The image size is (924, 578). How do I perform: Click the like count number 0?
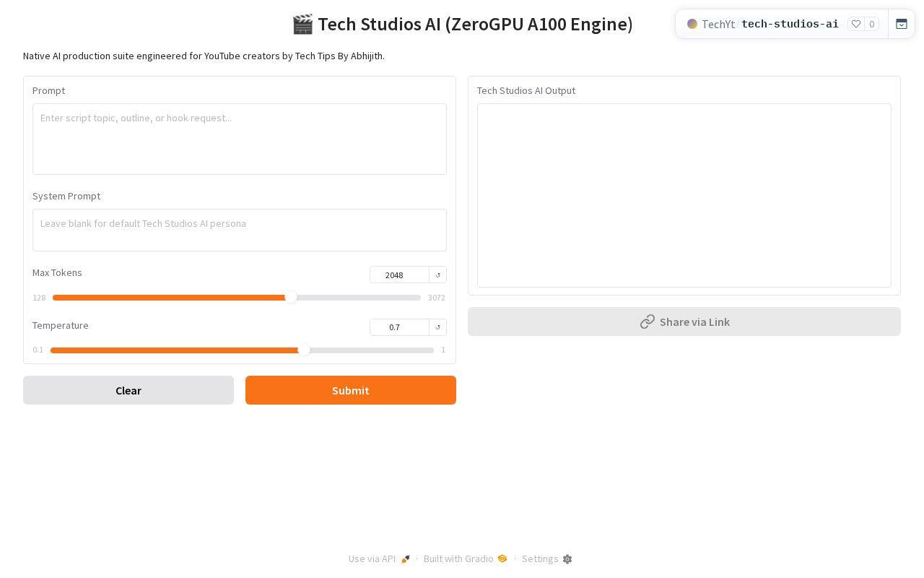(x=872, y=24)
